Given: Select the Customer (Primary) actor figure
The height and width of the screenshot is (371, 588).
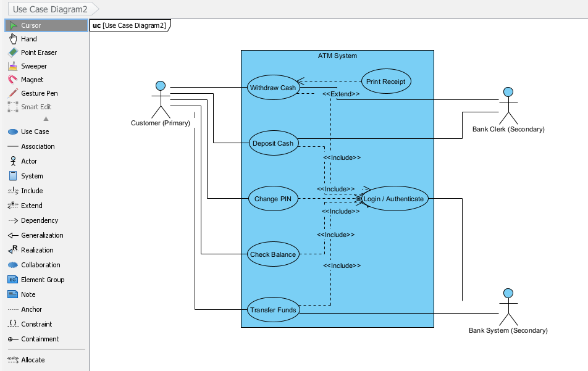Looking at the screenshot, I should pyautogui.click(x=161, y=99).
